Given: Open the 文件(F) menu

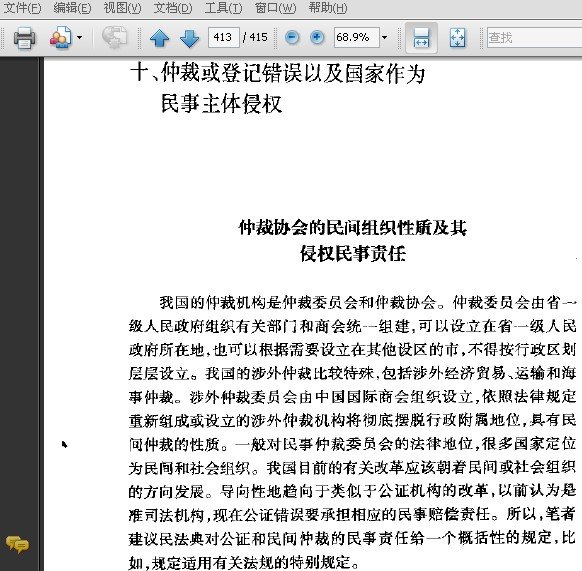Looking at the screenshot, I should [22, 8].
